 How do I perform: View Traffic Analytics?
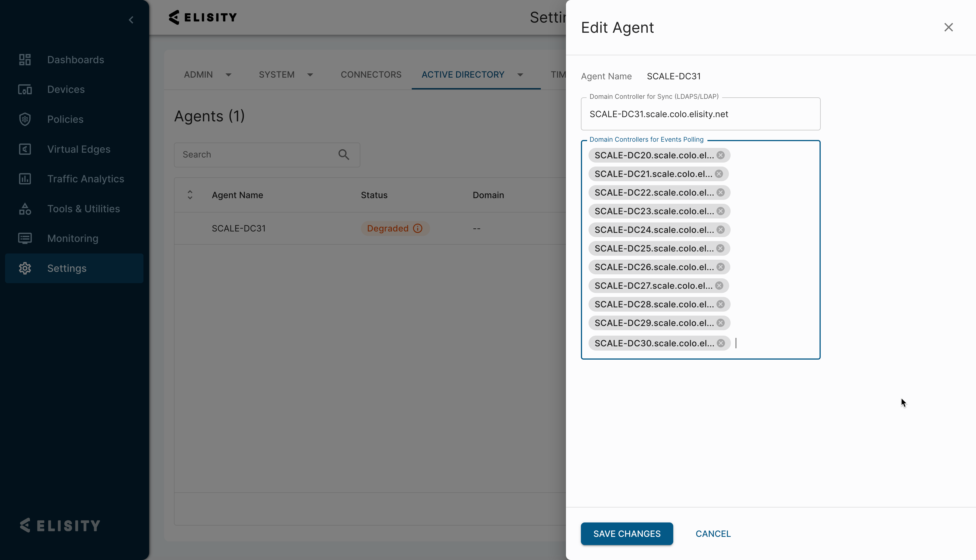coord(85,179)
